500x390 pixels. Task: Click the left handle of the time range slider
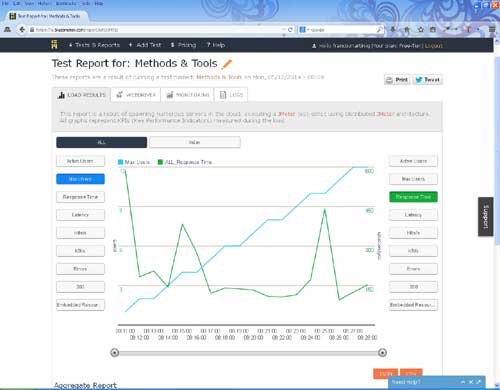115,353
